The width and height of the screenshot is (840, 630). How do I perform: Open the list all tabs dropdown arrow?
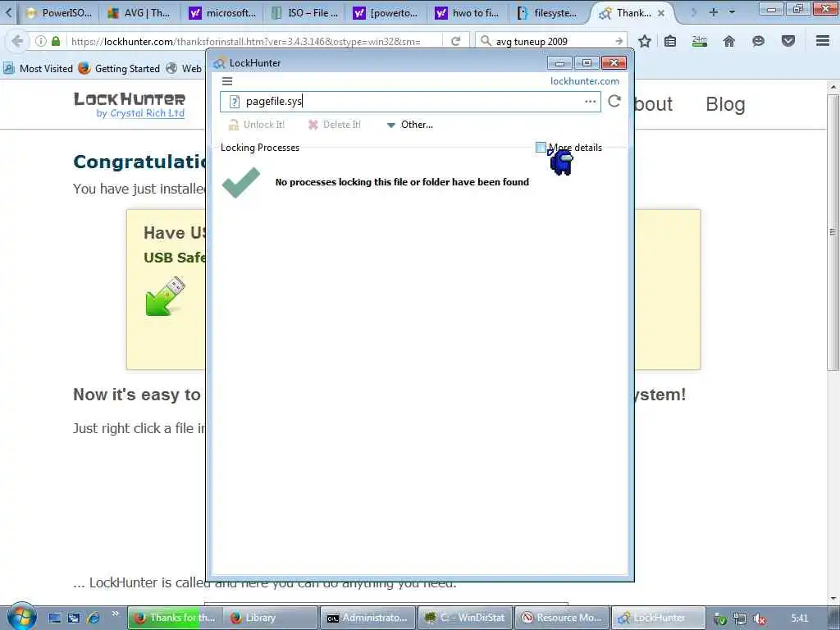tap(733, 11)
